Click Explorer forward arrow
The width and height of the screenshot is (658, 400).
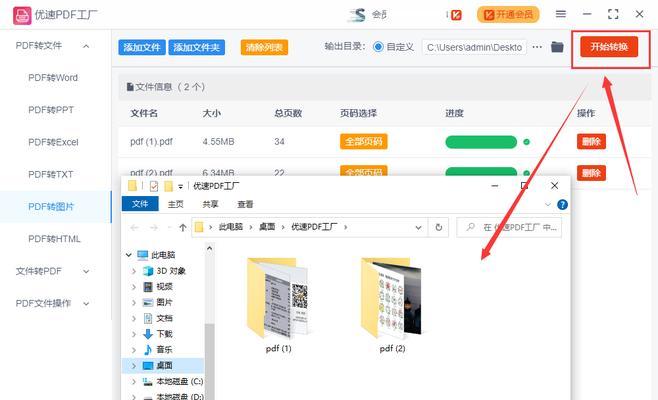click(x=154, y=227)
